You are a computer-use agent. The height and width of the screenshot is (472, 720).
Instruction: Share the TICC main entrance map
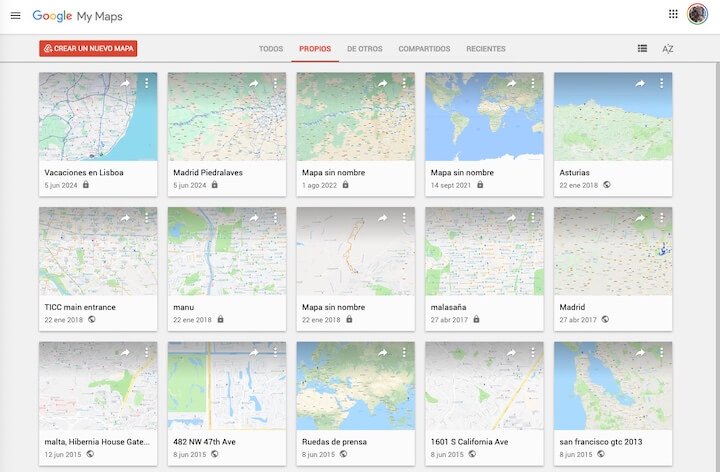click(x=125, y=218)
